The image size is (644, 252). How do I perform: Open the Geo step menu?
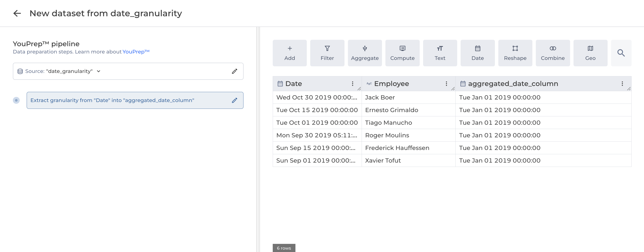(590, 53)
